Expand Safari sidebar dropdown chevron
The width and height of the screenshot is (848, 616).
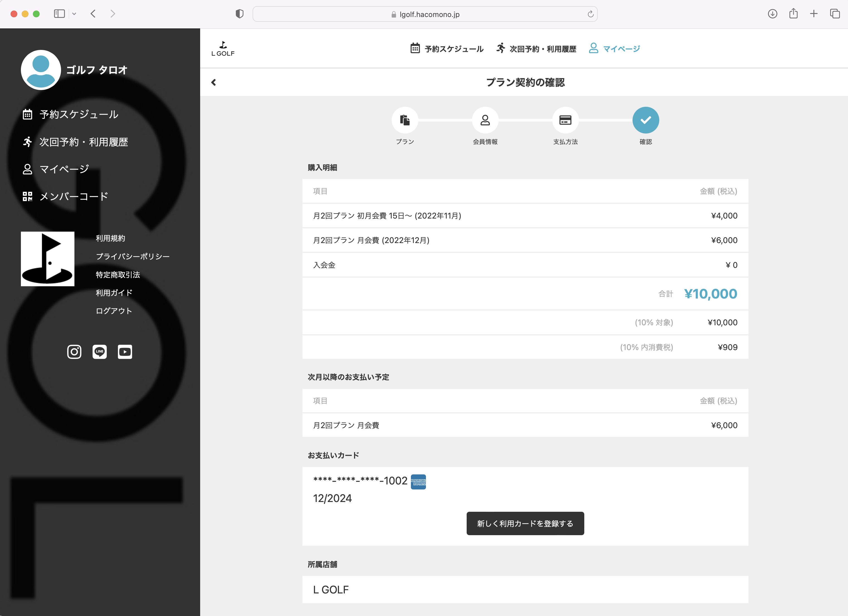tap(74, 14)
